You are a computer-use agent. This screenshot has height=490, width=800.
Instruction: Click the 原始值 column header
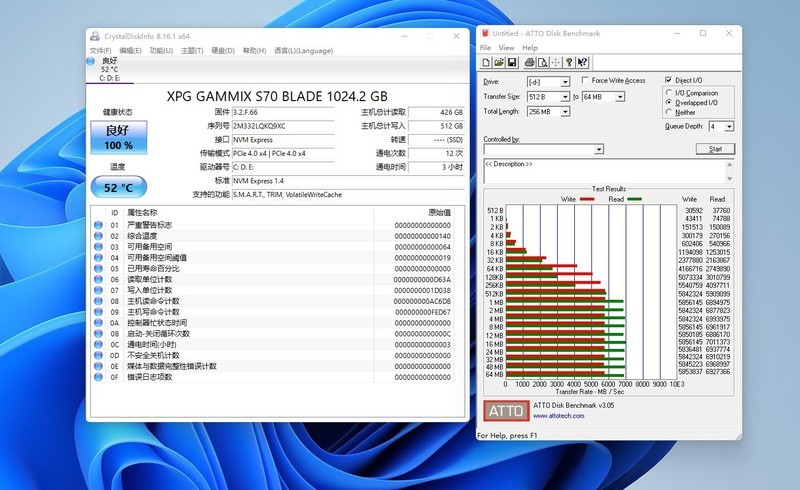pyautogui.click(x=439, y=212)
